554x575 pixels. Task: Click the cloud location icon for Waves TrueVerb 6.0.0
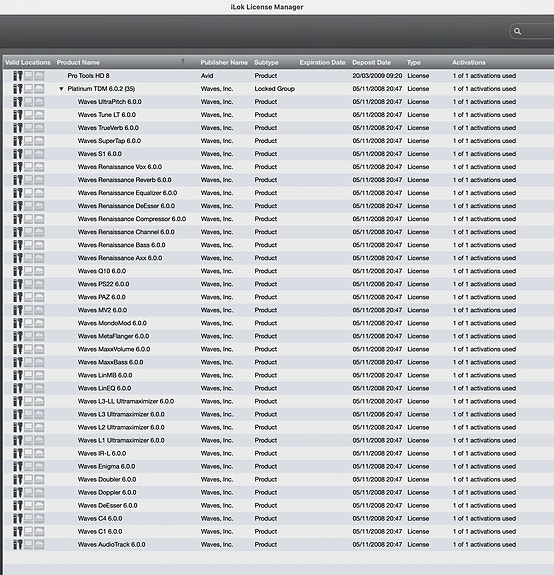[39, 128]
